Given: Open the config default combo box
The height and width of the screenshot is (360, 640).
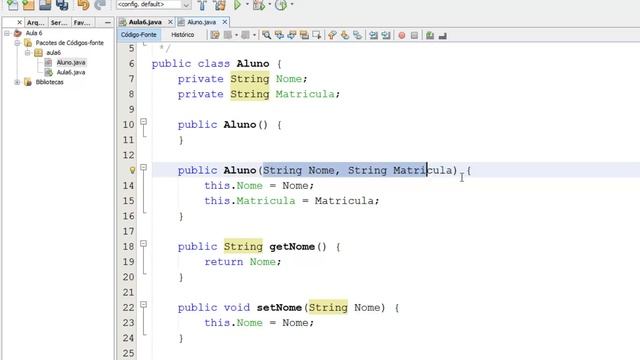Looking at the screenshot, I should 154,4.
